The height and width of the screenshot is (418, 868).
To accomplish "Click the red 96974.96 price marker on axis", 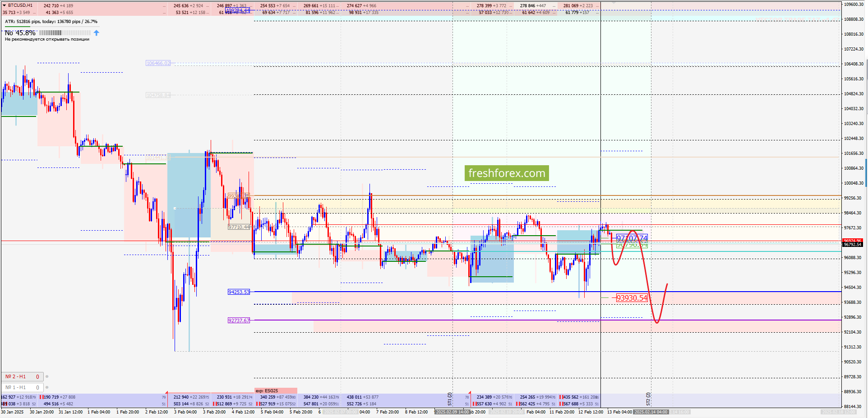I will pyautogui.click(x=852, y=241).
